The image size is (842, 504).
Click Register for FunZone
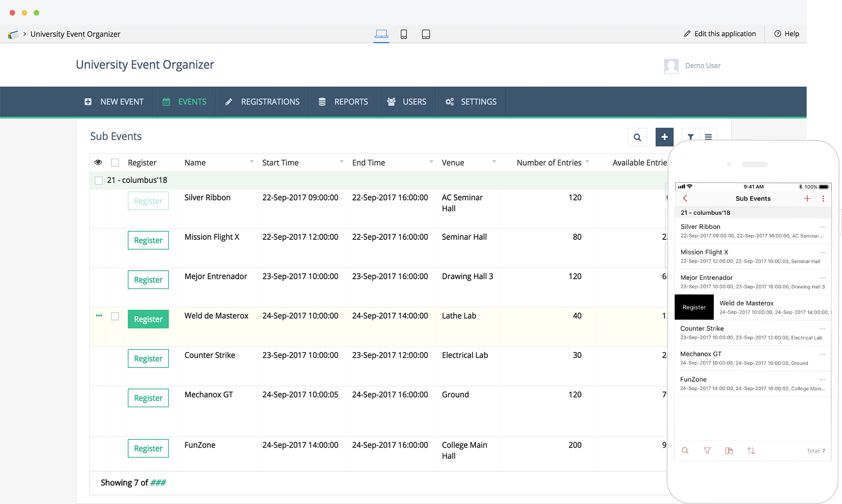pos(148,449)
